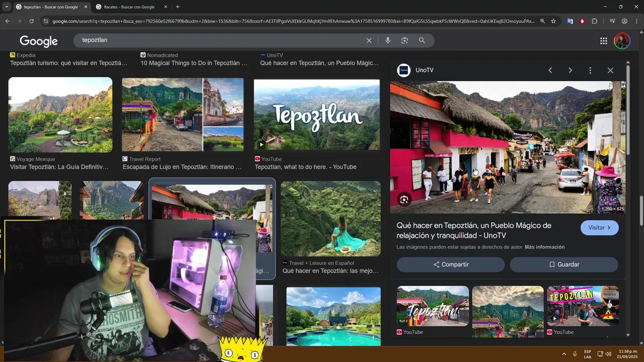Click the red hand ad blocker extension icon
644x362 pixels.
[582, 21]
